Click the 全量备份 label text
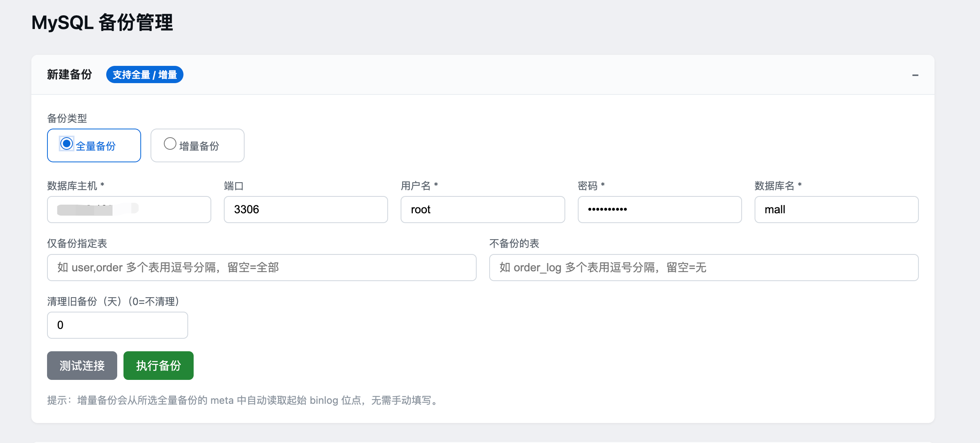Screen dimensions: 980x443 click(96, 146)
